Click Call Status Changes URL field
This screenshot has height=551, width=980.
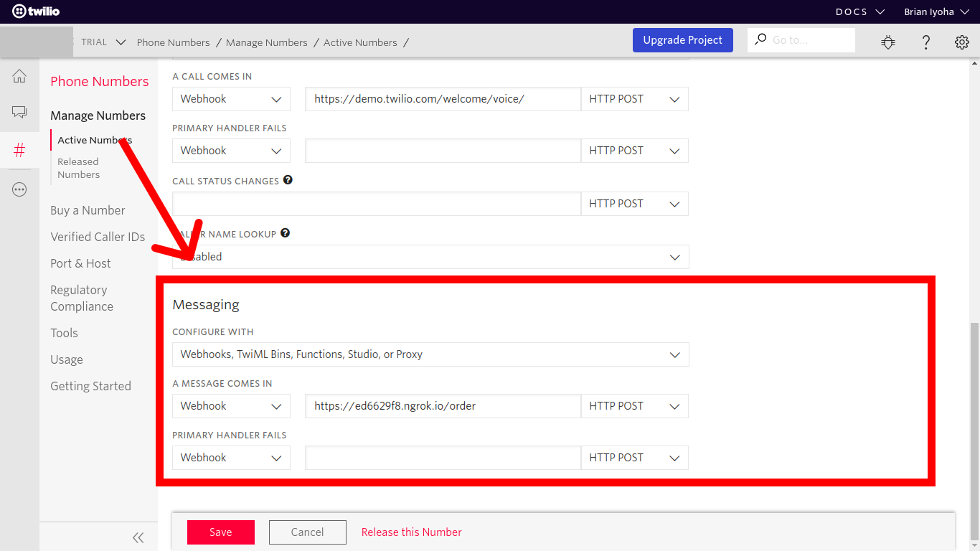[x=377, y=204]
